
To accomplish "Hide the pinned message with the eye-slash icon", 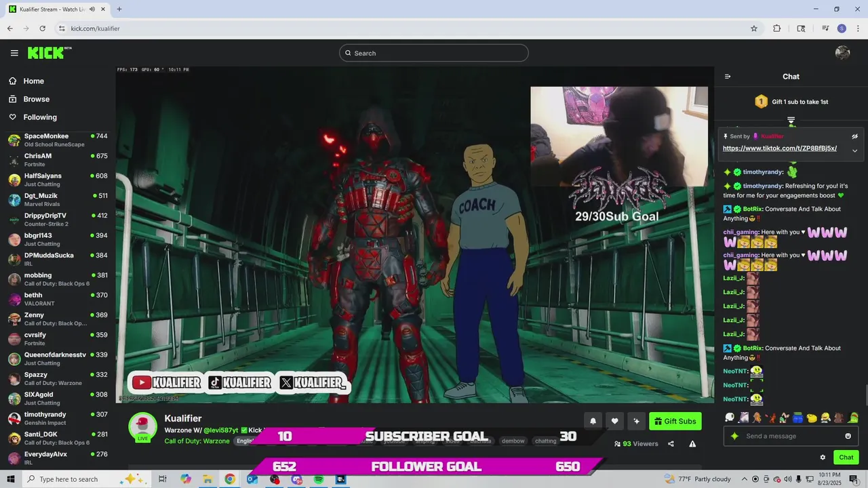I will point(854,136).
